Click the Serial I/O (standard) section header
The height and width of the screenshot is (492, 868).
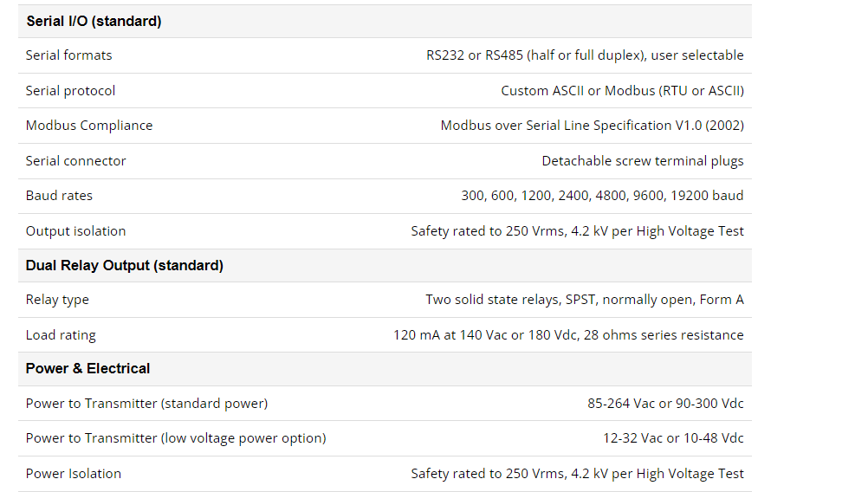pos(94,22)
